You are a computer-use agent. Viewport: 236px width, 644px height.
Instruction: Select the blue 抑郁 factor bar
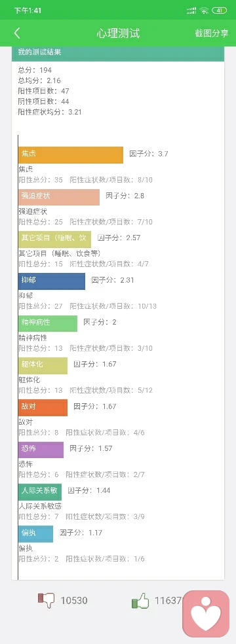[52, 281]
